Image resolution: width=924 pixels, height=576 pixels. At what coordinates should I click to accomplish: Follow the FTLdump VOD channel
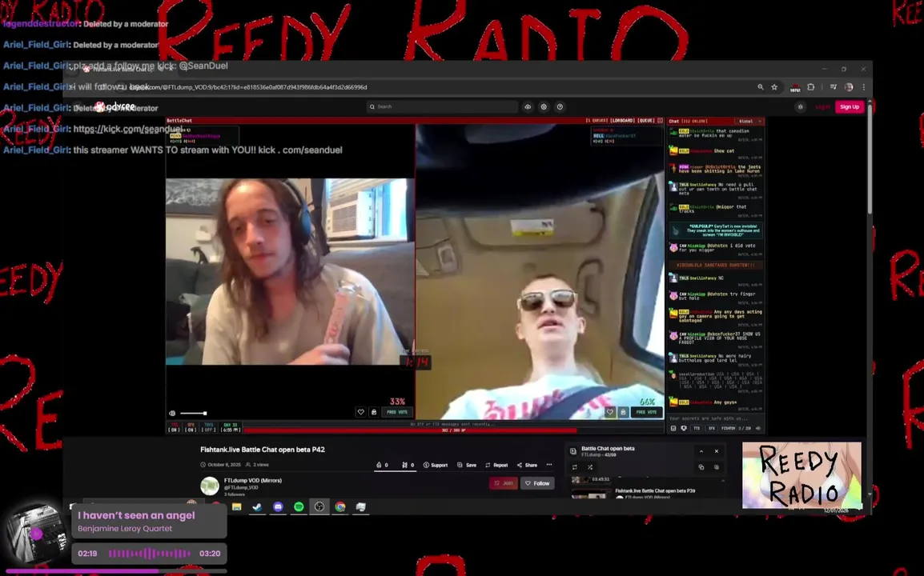point(537,483)
